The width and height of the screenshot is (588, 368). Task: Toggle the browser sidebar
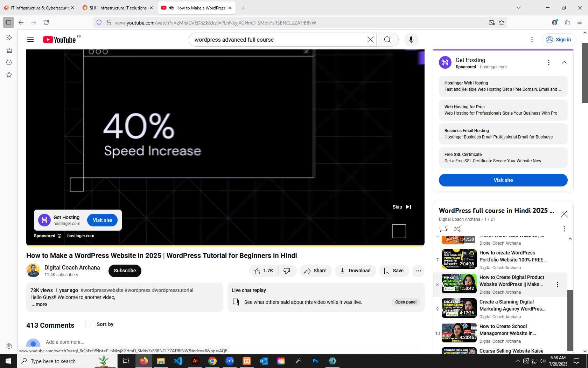(8, 22)
